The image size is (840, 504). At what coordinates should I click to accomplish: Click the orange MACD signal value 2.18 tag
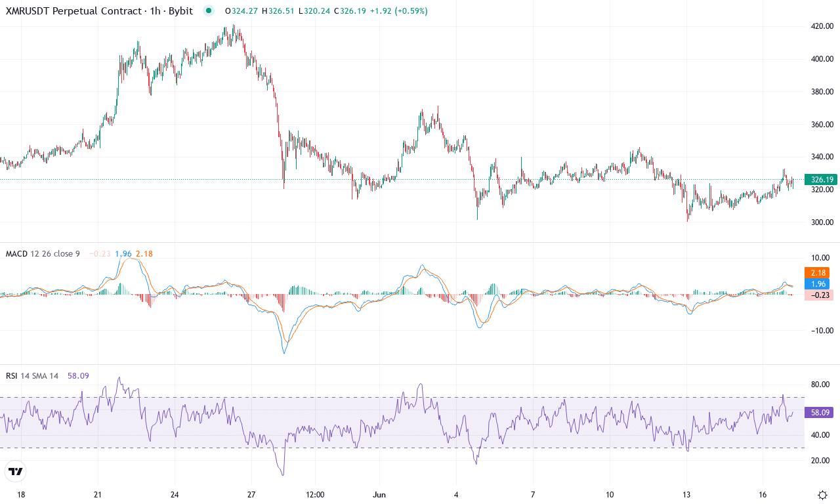[x=817, y=272]
